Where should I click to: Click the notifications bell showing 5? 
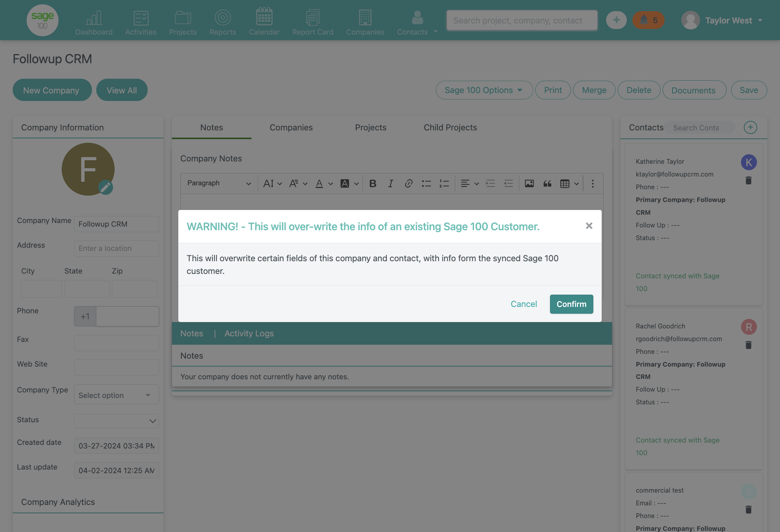click(648, 20)
